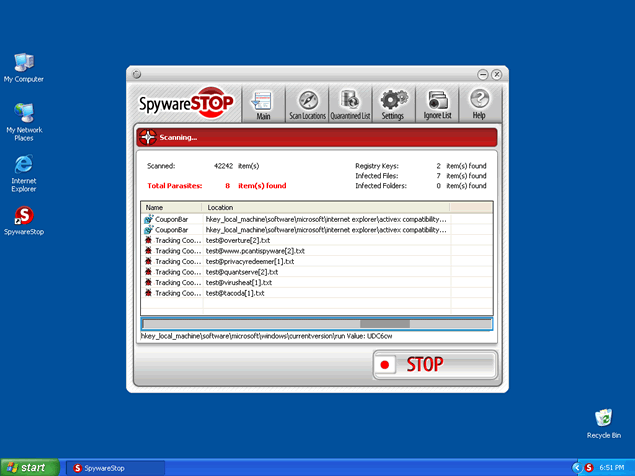
Task: Open the Main tab
Action: (x=263, y=104)
